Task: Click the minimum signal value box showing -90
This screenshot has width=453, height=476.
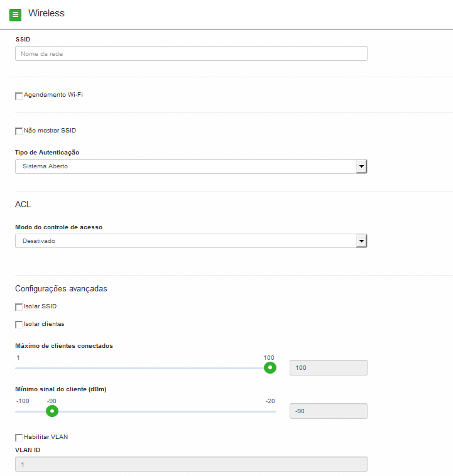Action: point(329,411)
